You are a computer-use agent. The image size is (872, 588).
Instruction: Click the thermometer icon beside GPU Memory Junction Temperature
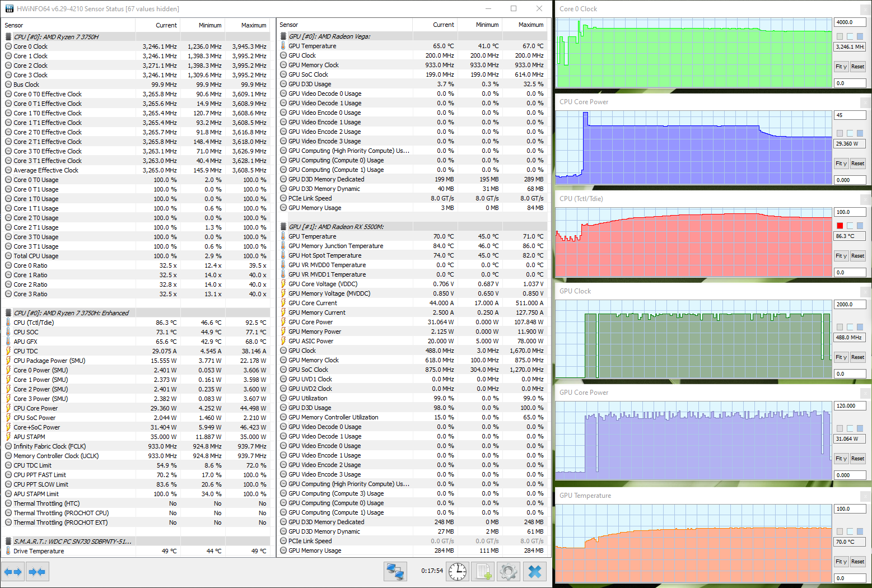point(283,246)
